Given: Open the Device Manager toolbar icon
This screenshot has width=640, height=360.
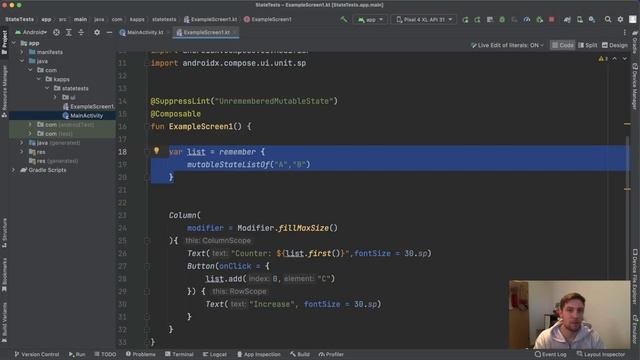Looking at the screenshot, I should (x=580, y=20).
